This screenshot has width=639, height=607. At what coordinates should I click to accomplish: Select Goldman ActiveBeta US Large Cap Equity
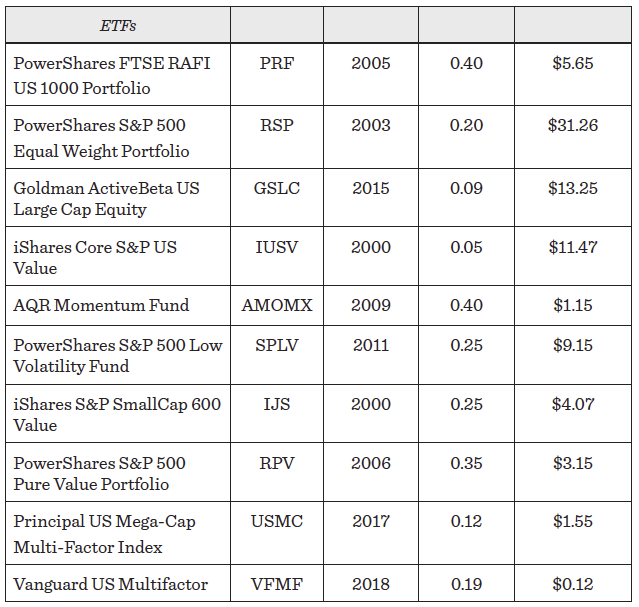point(107,198)
